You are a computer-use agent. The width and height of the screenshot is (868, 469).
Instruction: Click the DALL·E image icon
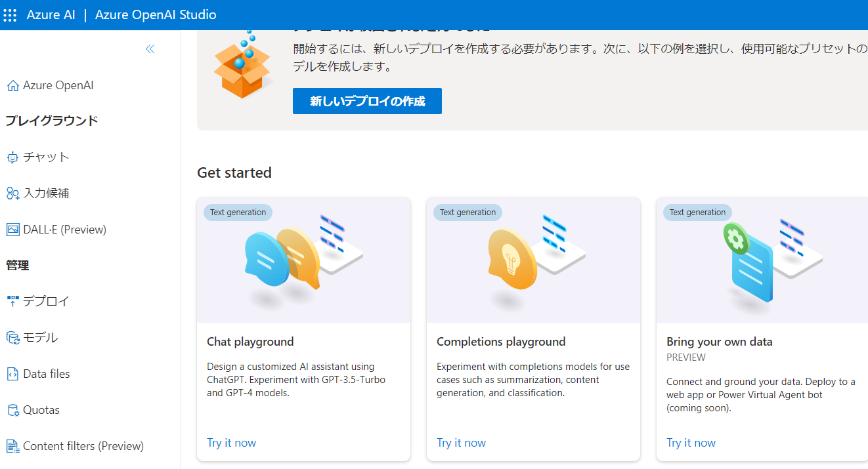(x=12, y=230)
